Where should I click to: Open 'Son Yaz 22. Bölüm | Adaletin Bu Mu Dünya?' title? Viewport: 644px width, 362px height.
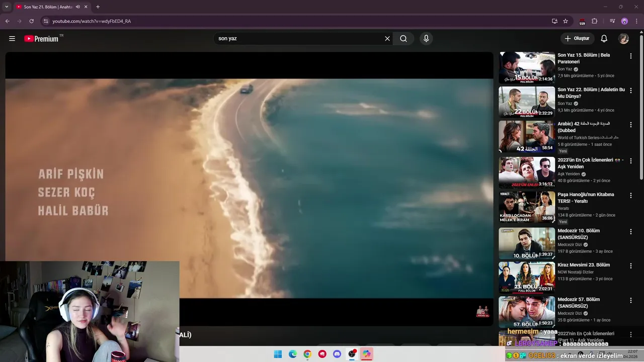click(x=591, y=93)
